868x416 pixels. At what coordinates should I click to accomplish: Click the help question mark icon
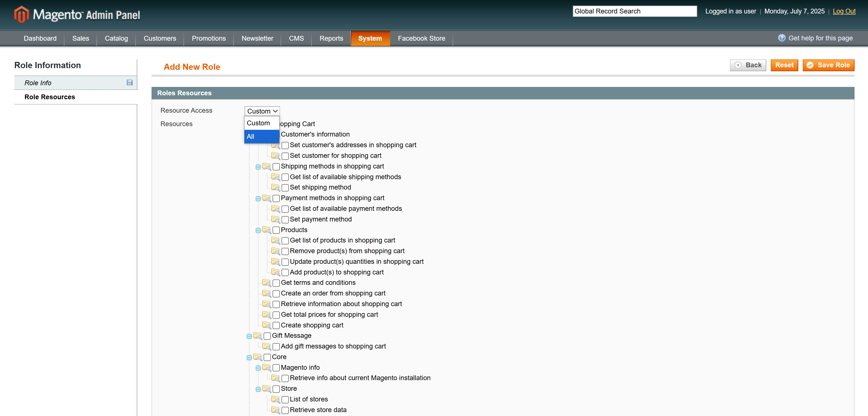click(781, 38)
